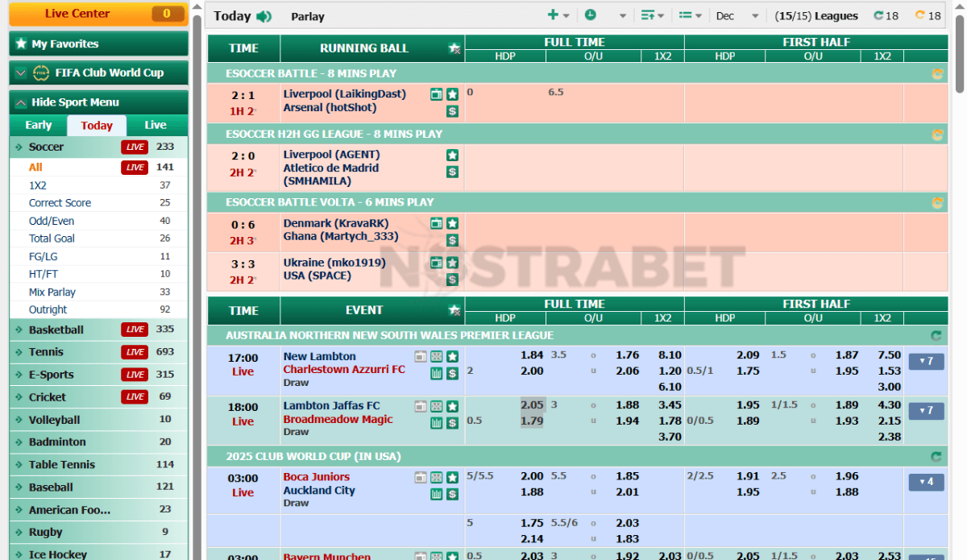This screenshot has width=967, height=560.
Task: Click the sort order icon in the toolbar
Action: [x=647, y=15]
